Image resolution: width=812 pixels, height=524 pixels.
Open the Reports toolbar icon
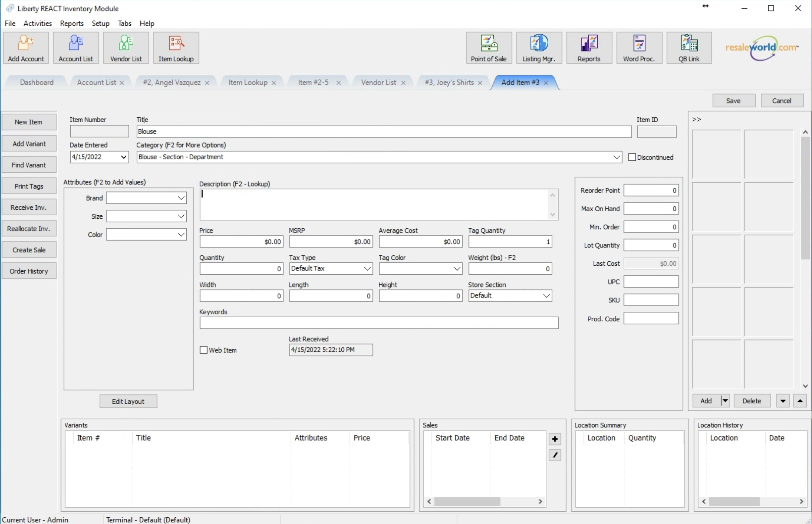pyautogui.click(x=589, y=48)
